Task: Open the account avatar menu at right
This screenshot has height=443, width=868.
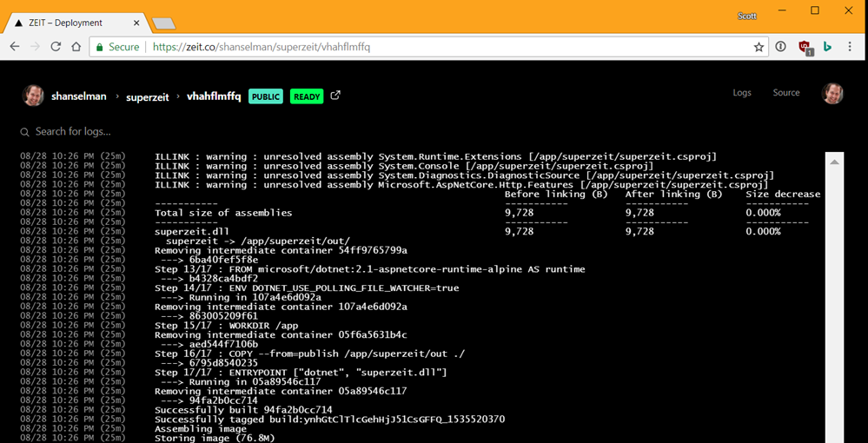Action: point(832,94)
